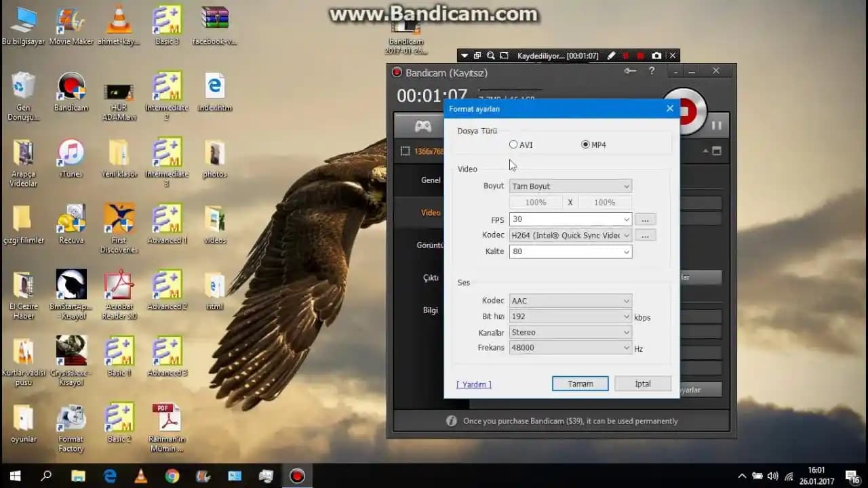Click the height 100% field

604,202
